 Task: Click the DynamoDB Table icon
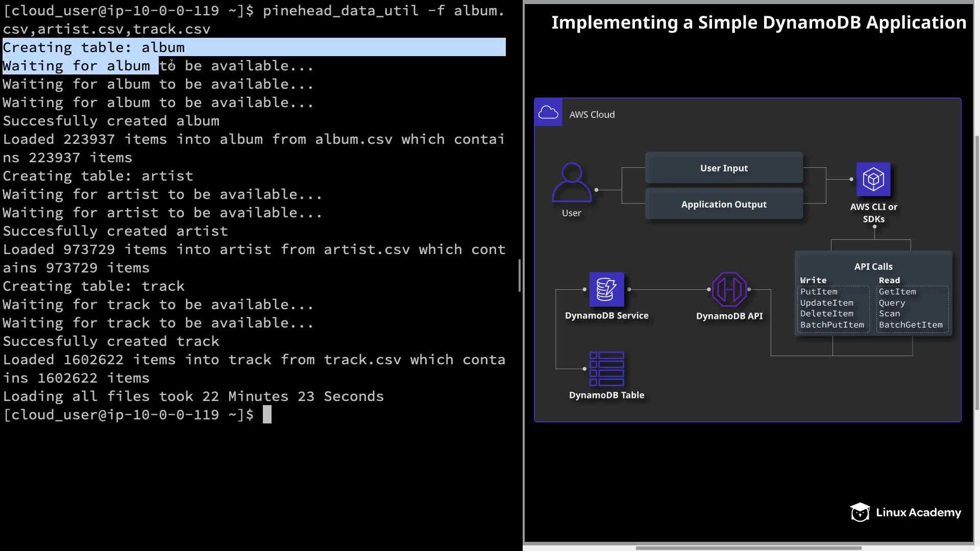pyautogui.click(x=606, y=368)
